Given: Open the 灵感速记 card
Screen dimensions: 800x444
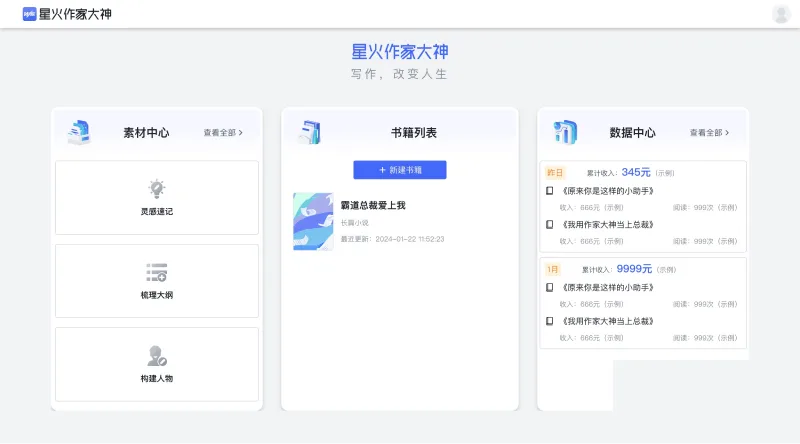Looking at the screenshot, I should tap(157, 198).
